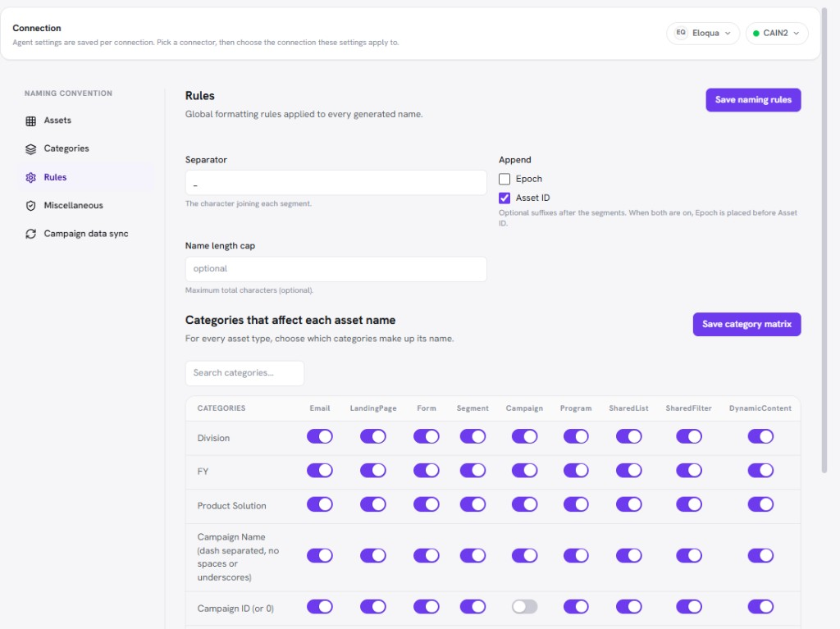This screenshot has height=629, width=840.
Task: Click the DynamicContent column header
Action: pyautogui.click(x=760, y=408)
